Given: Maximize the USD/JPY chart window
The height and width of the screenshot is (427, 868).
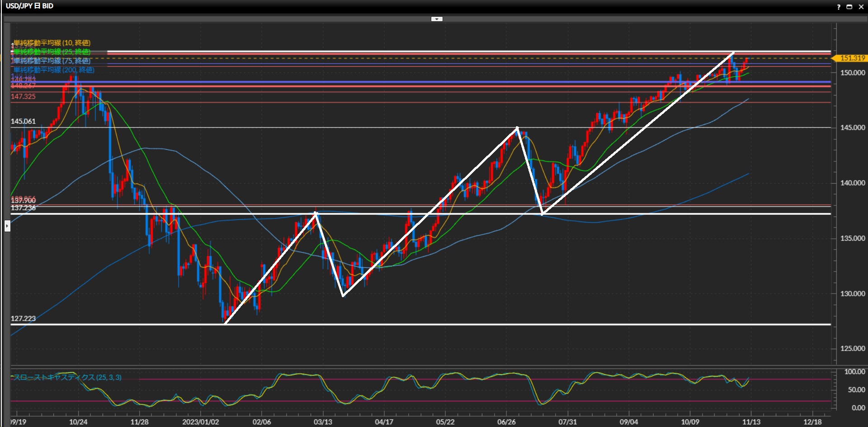Looking at the screenshot, I should tap(849, 7).
